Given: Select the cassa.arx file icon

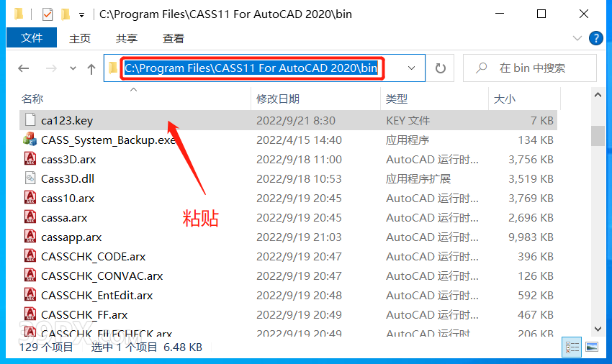Looking at the screenshot, I should click(x=30, y=217).
